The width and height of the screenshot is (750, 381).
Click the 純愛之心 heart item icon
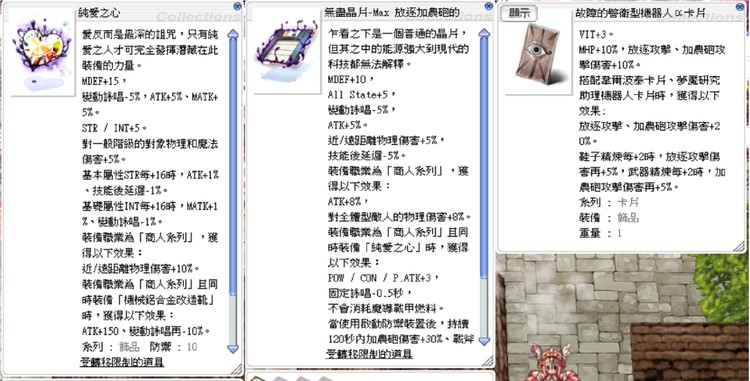pos(42,51)
